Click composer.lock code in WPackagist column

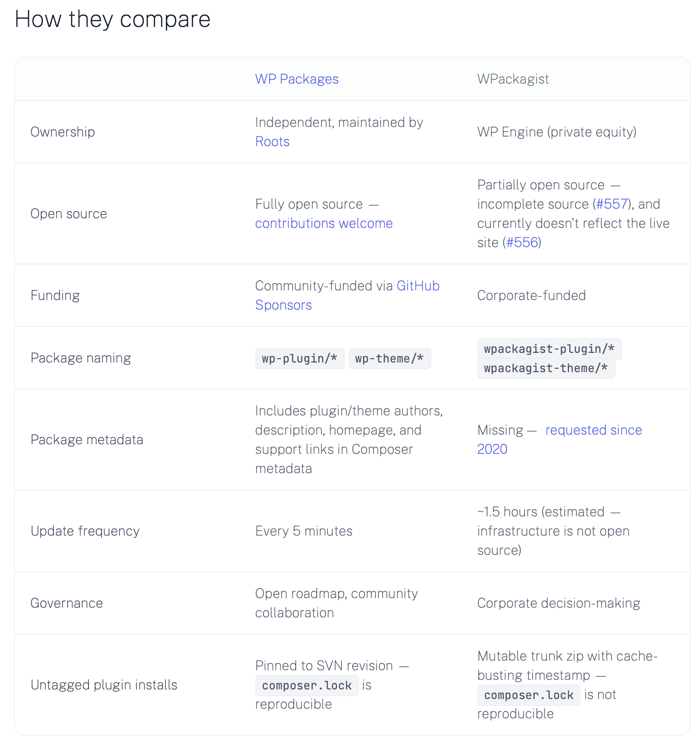tap(528, 695)
